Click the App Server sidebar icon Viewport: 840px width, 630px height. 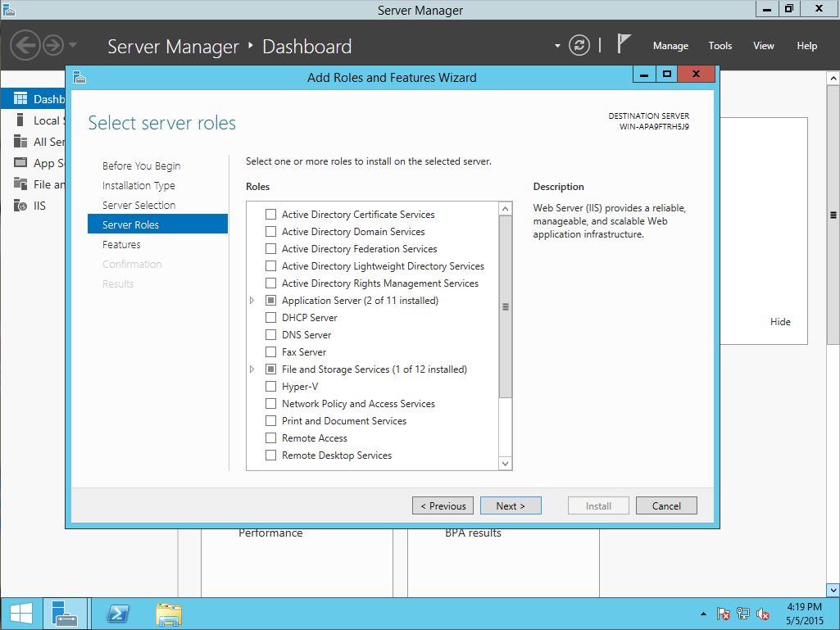pyautogui.click(x=20, y=162)
